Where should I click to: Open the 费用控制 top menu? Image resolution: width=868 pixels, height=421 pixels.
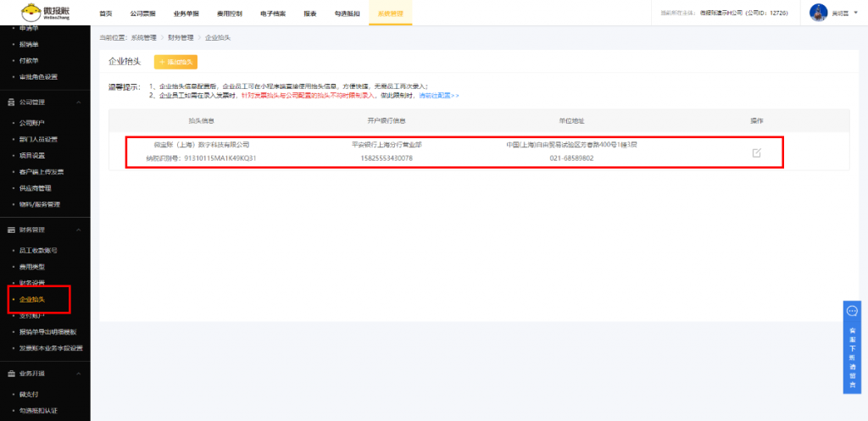tap(230, 13)
